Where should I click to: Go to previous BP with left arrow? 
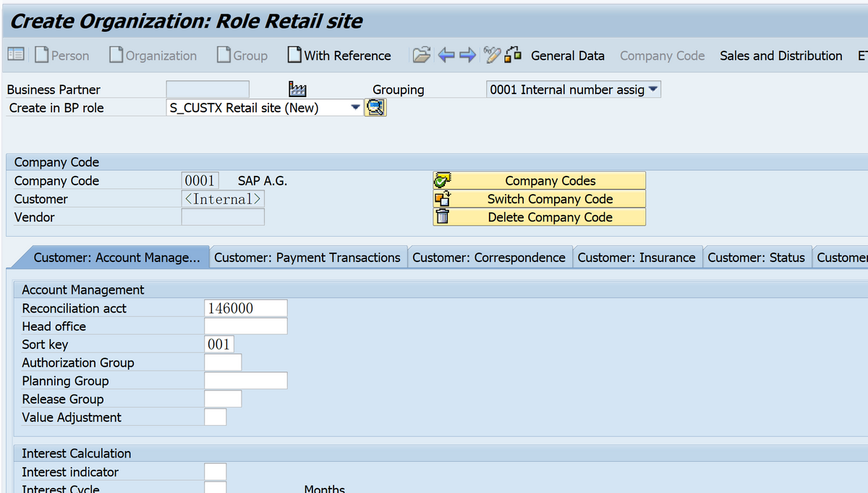[x=446, y=55]
